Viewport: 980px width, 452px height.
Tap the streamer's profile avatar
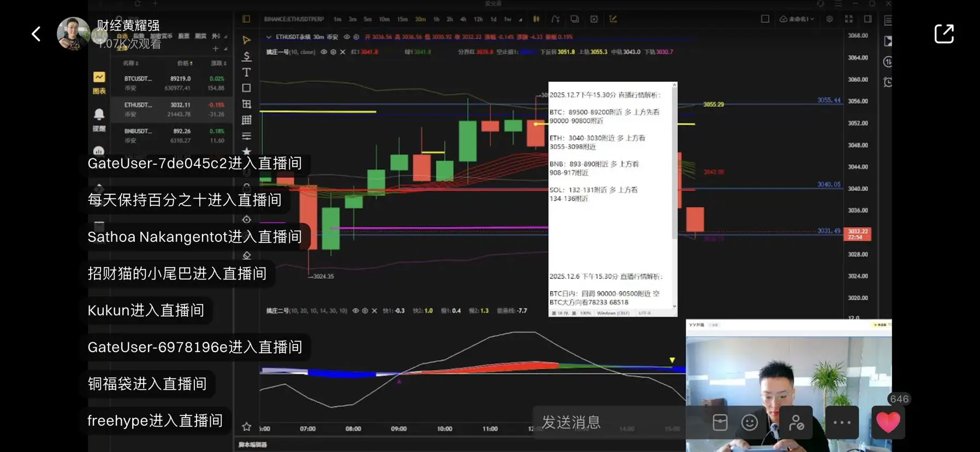pyautogui.click(x=73, y=33)
